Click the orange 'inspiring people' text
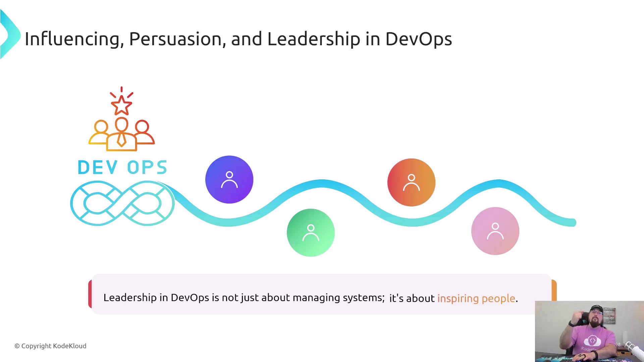 [476, 298]
